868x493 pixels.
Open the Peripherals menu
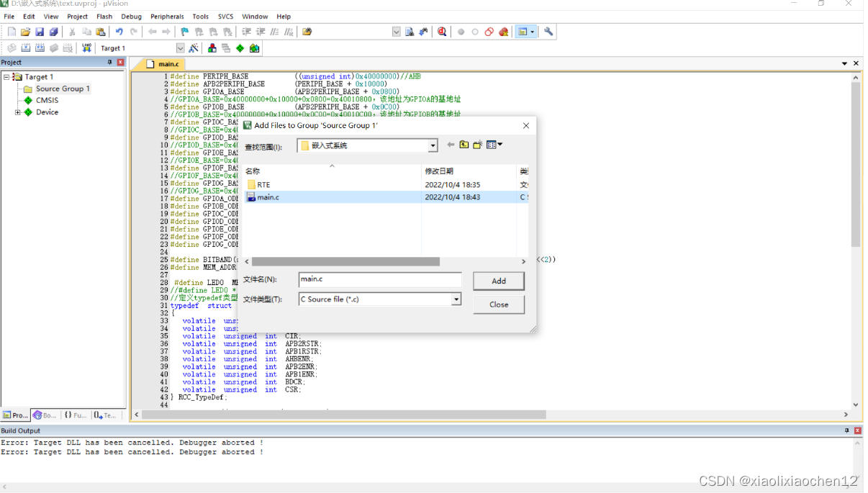tap(166, 16)
